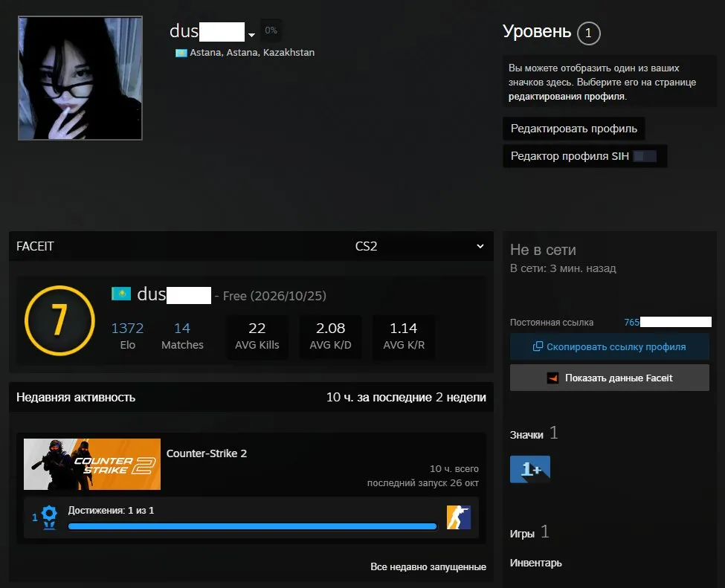Open the 'Инвентарь' inventory link
The image size is (725, 588).
536,563
